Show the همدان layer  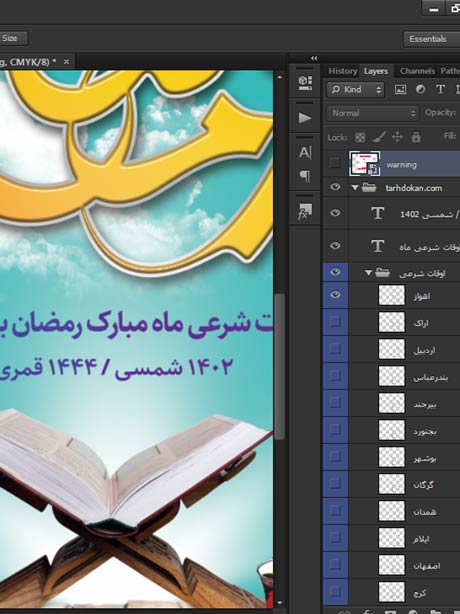335,511
